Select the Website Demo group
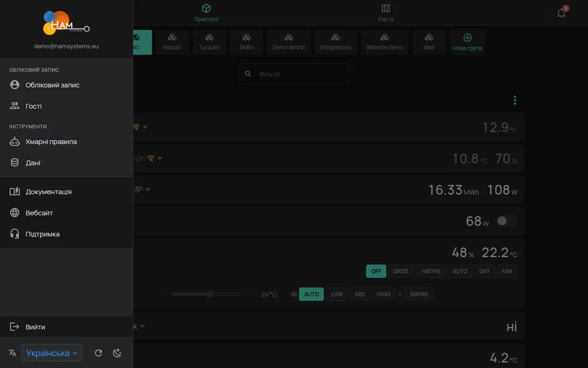 (x=384, y=42)
